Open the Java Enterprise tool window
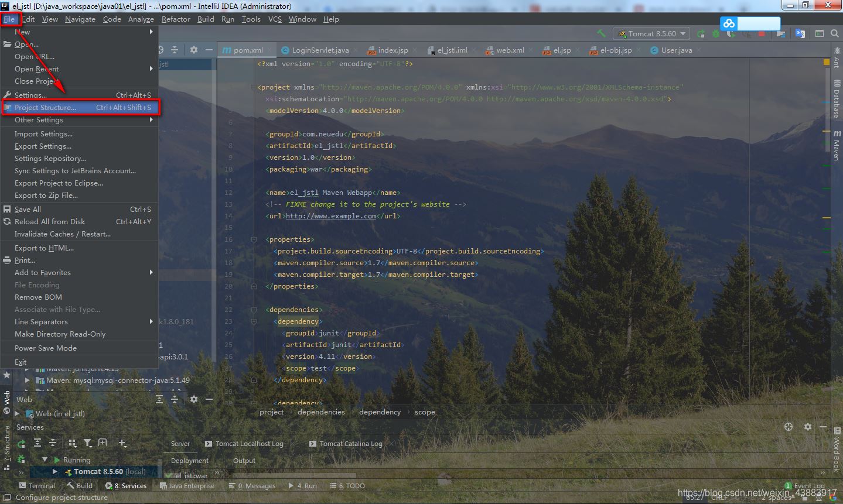Image resolution: width=843 pixels, height=504 pixels. tap(186, 486)
